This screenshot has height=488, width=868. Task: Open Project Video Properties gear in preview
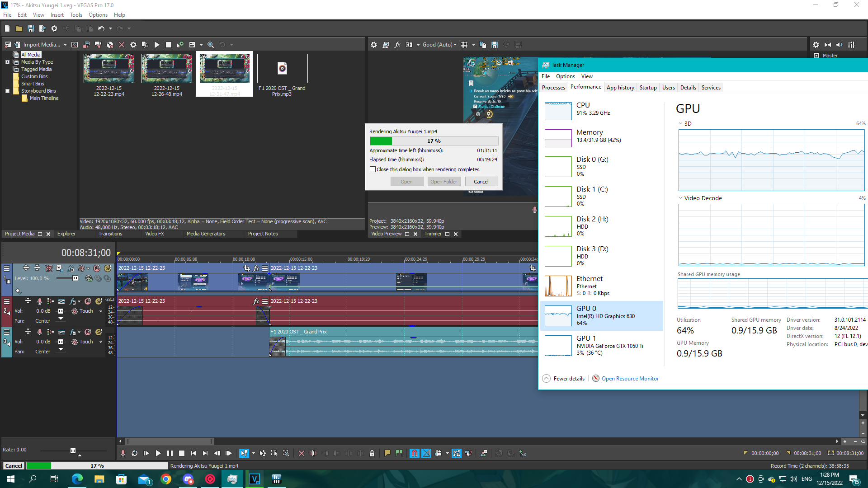point(374,45)
